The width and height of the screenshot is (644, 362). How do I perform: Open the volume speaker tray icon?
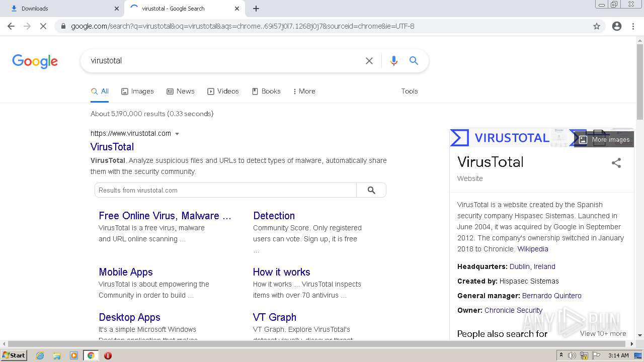572,355
